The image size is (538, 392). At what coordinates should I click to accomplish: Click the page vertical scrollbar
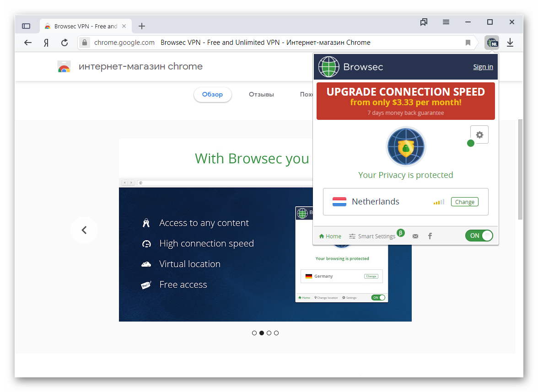point(520,169)
